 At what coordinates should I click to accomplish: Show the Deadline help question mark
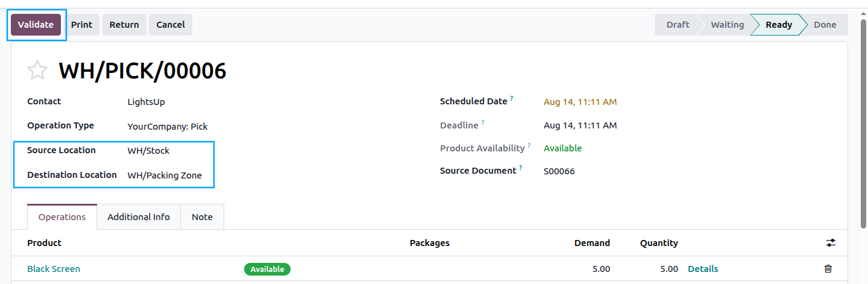(483, 122)
